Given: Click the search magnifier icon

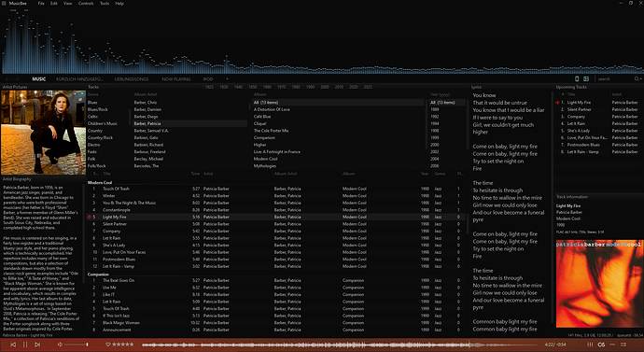Looking at the screenshot, I should (x=637, y=78).
